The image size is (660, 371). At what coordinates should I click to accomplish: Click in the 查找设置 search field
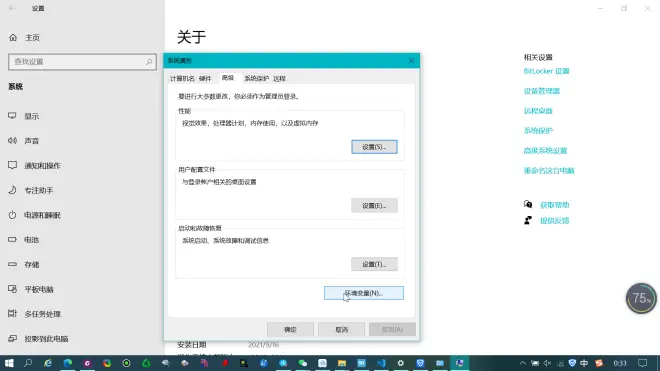tap(82, 62)
